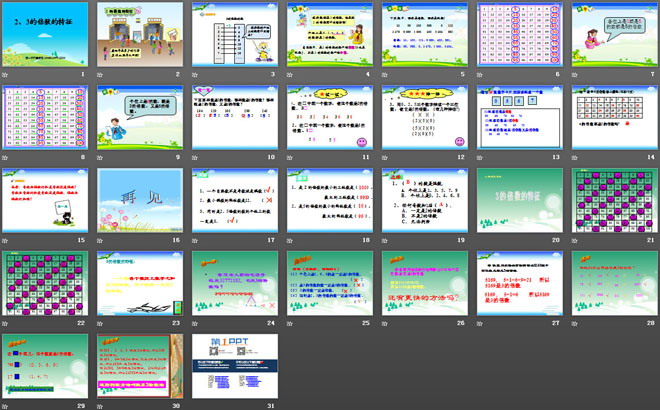Click the animation star under slide 8
Screen dimensions: 660x410
click(x=5, y=158)
